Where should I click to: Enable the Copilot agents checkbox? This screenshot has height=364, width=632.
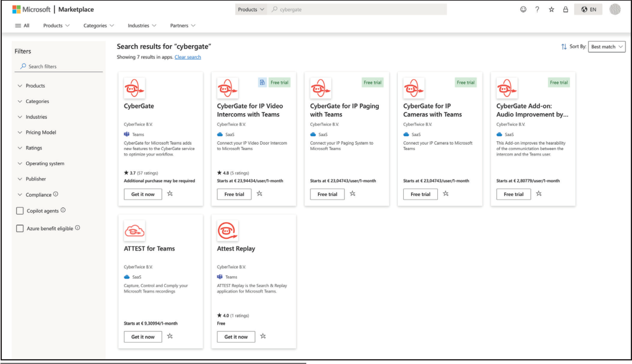(x=20, y=210)
